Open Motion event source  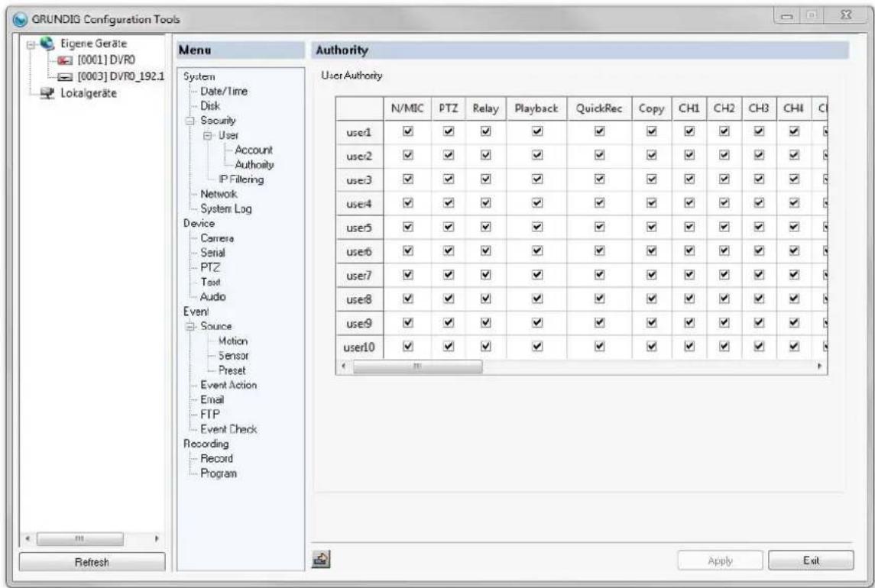[233, 341]
